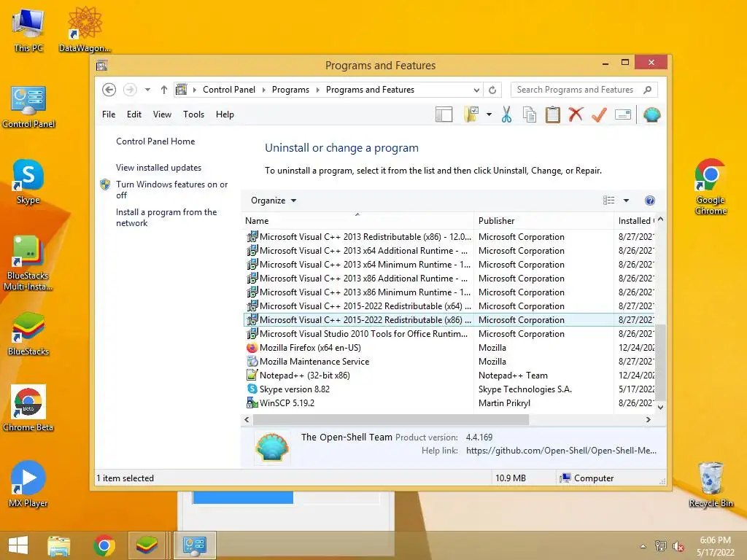Screen dimensions: 747x560
Task: Open the Edit menu
Action: click(x=134, y=114)
